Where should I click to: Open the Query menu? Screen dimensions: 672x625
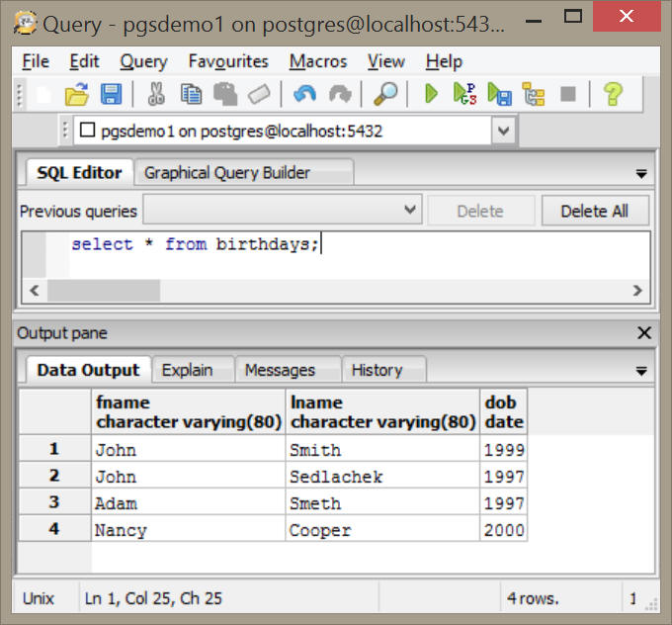[x=143, y=61]
